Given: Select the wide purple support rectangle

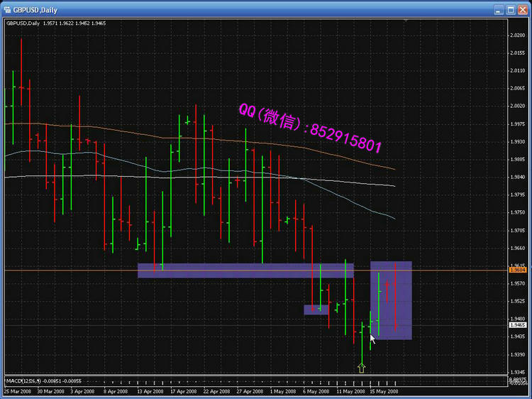Looking at the screenshot, I should click(x=245, y=270).
